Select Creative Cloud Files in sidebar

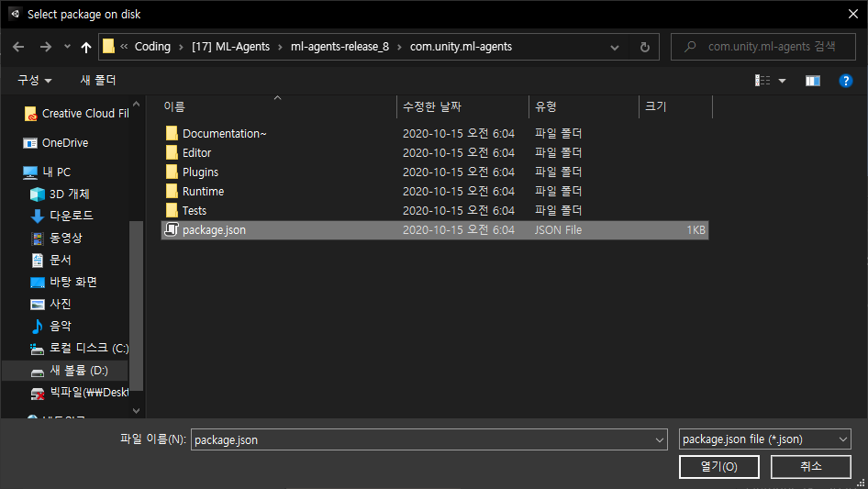(x=76, y=114)
